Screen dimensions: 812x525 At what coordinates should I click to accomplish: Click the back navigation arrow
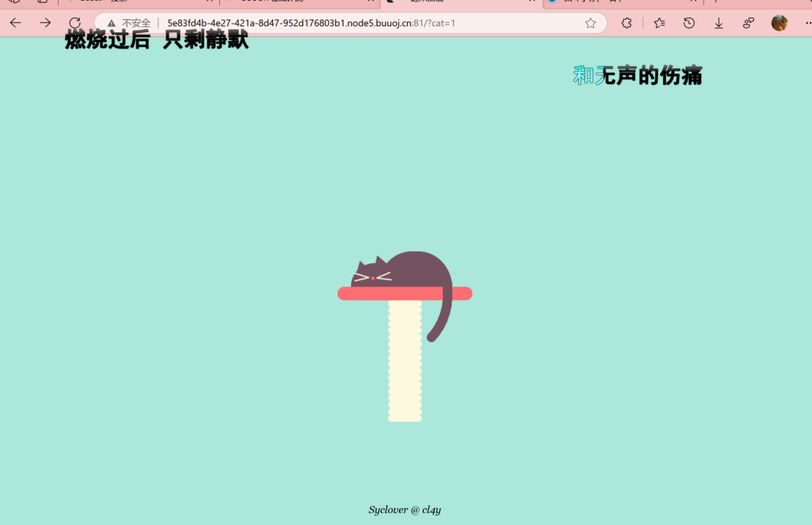pos(15,23)
